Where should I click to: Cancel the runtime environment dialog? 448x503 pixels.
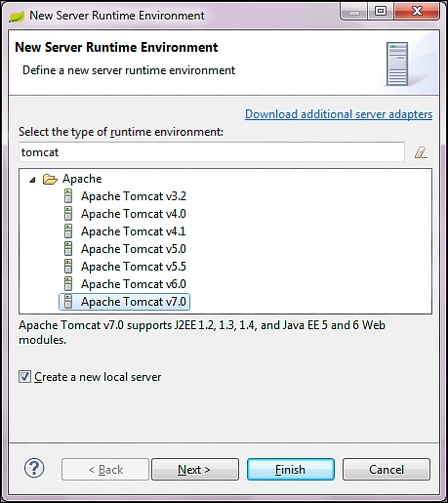pos(387,470)
